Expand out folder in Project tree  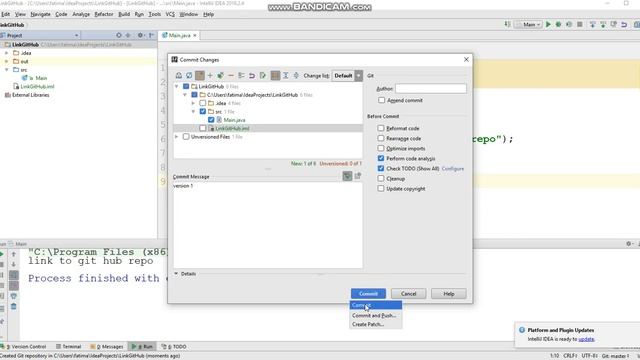pos(7,61)
